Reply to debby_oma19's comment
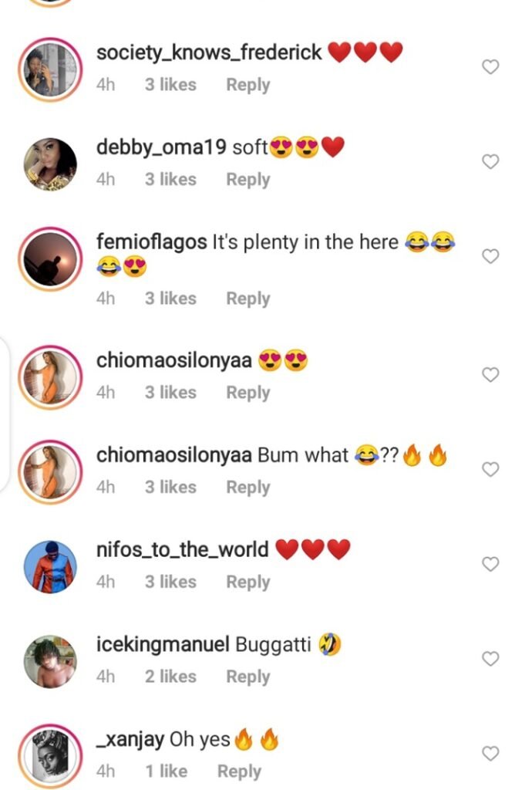 click(247, 179)
